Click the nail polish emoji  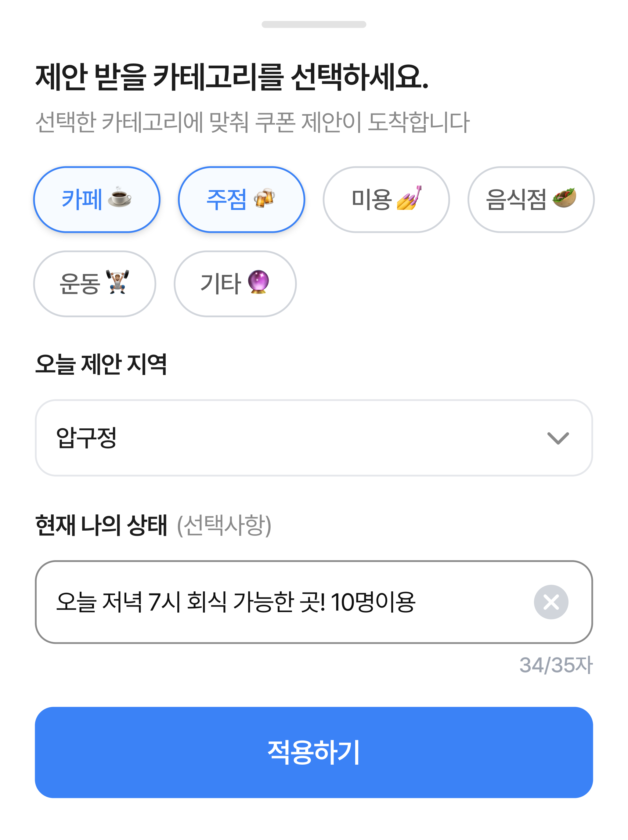(409, 198)
